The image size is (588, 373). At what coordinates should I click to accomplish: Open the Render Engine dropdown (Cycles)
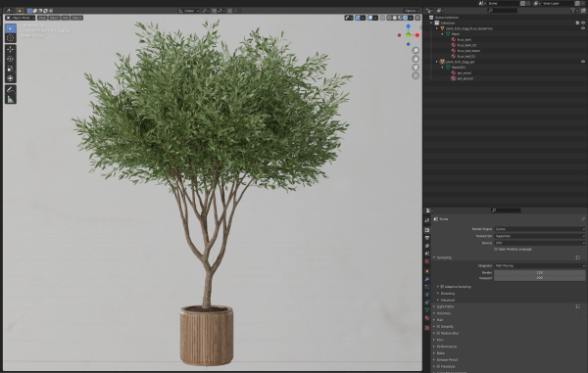tap(540, 229)
